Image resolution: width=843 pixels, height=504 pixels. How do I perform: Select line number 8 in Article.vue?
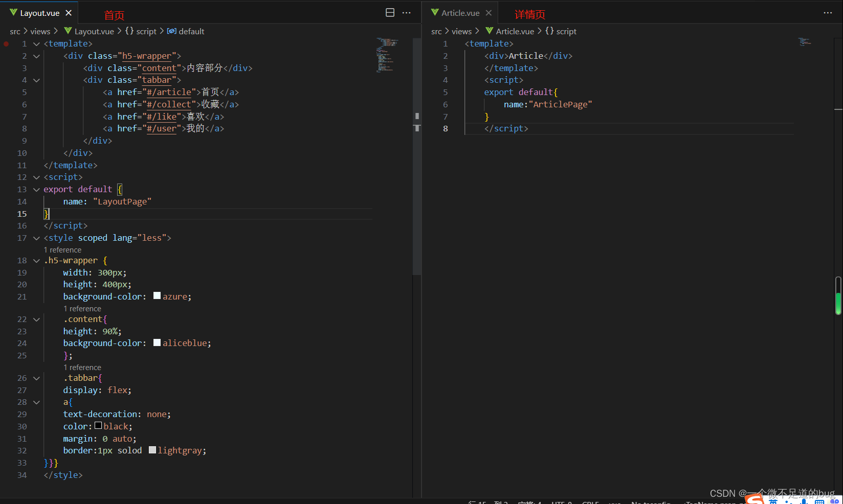(x=446, y=129)
